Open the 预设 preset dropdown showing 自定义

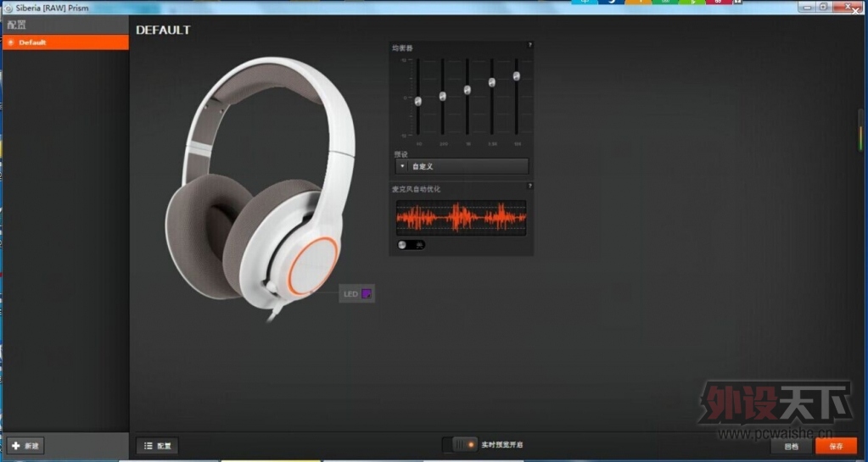pos(462,166)
